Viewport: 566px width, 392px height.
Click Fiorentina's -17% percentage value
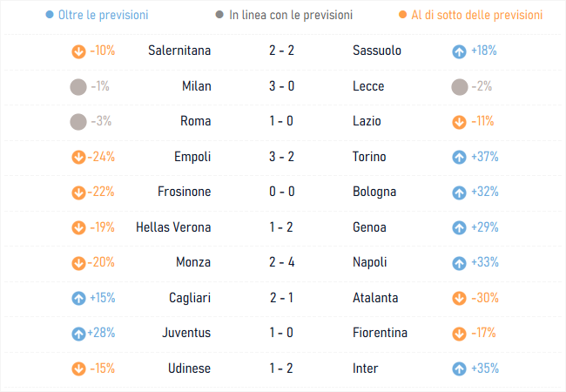pyautogui.click(x=483, y=333)
